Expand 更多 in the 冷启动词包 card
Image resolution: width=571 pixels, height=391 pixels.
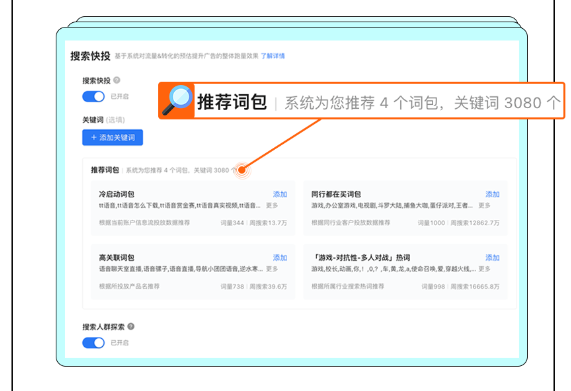tap(272, 206)
